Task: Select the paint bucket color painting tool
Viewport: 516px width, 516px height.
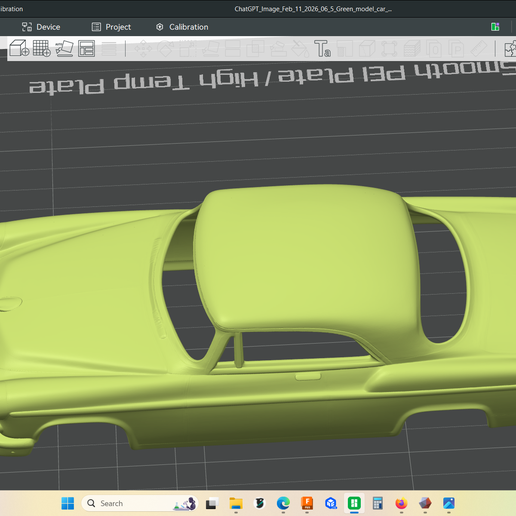Action: click(300, 49)
